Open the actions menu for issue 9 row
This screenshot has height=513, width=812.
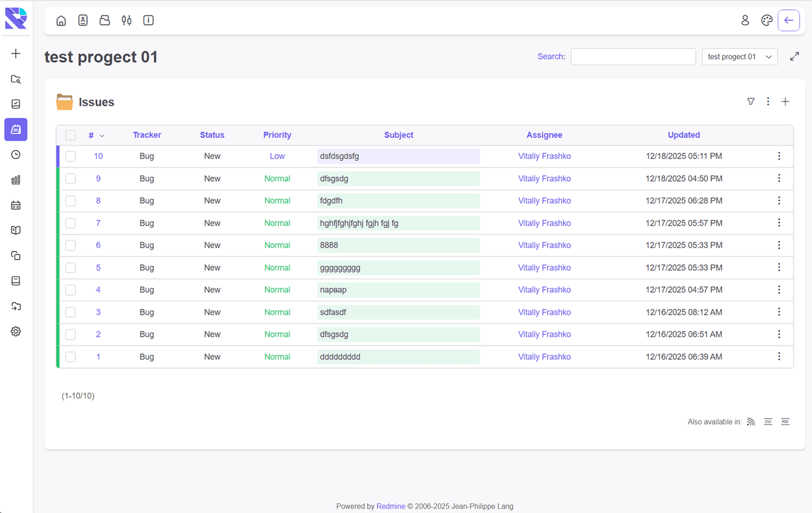tap(779, 179)
